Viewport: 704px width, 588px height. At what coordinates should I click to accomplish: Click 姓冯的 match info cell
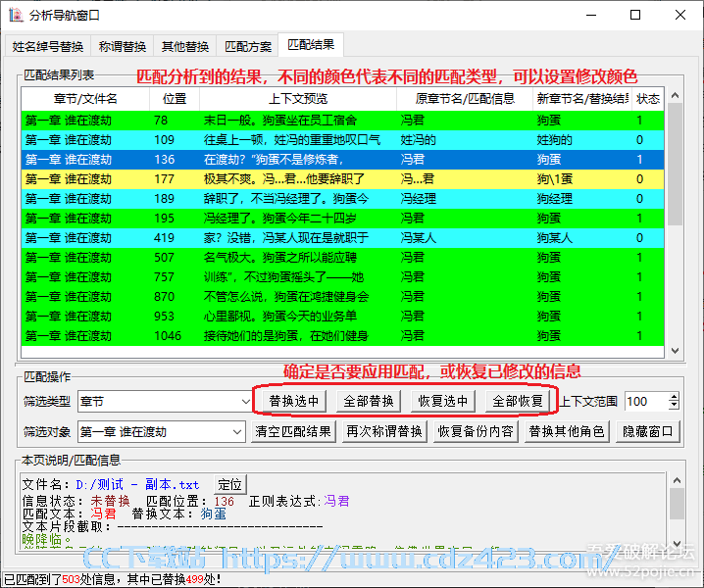[418, 140]
